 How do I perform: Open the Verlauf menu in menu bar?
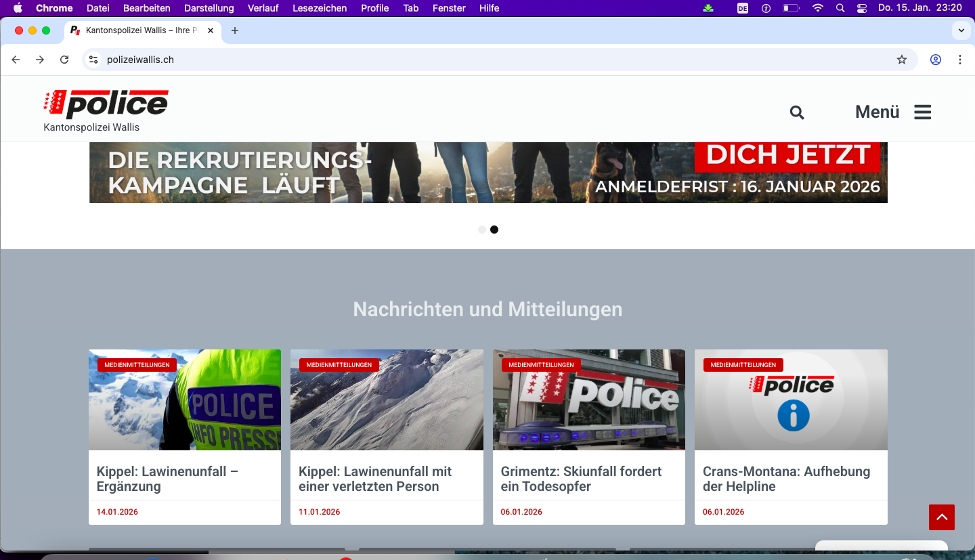point(263,8)
